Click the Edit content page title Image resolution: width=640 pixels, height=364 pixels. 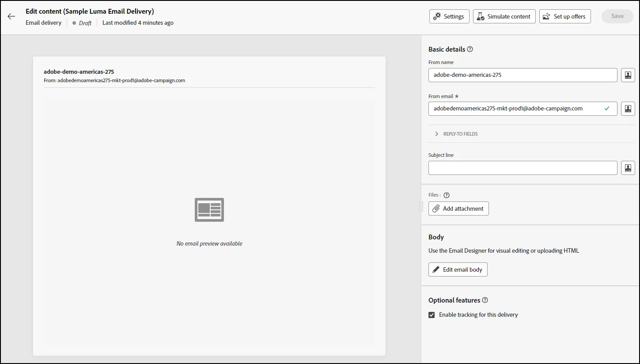pyautogui.click(x=90, y=11)
